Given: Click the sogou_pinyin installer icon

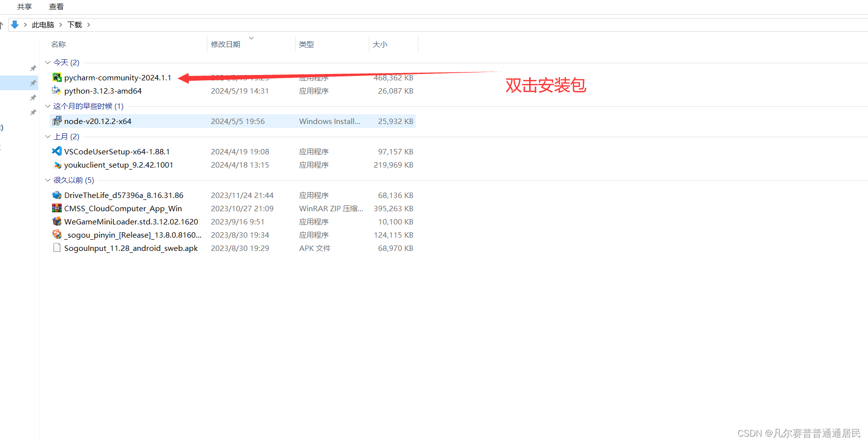Looking at the screenshot, I should [x=57, y=235].
